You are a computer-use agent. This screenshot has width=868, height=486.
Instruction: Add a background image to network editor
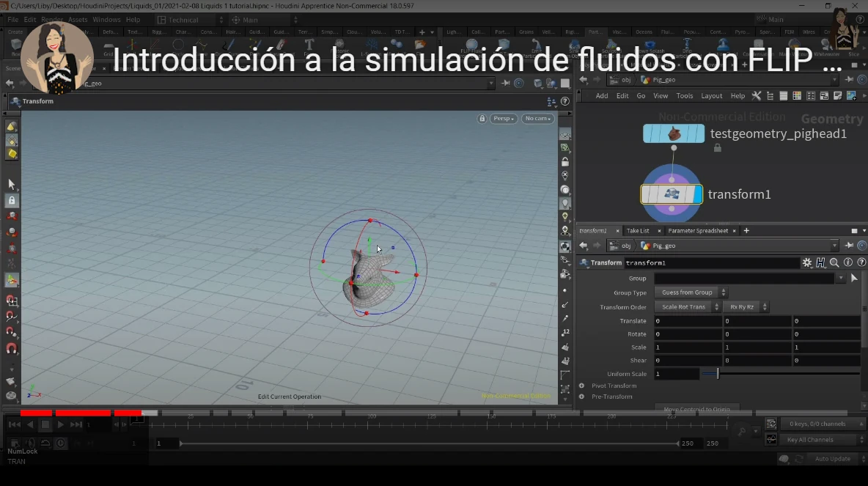coord(851,96)
